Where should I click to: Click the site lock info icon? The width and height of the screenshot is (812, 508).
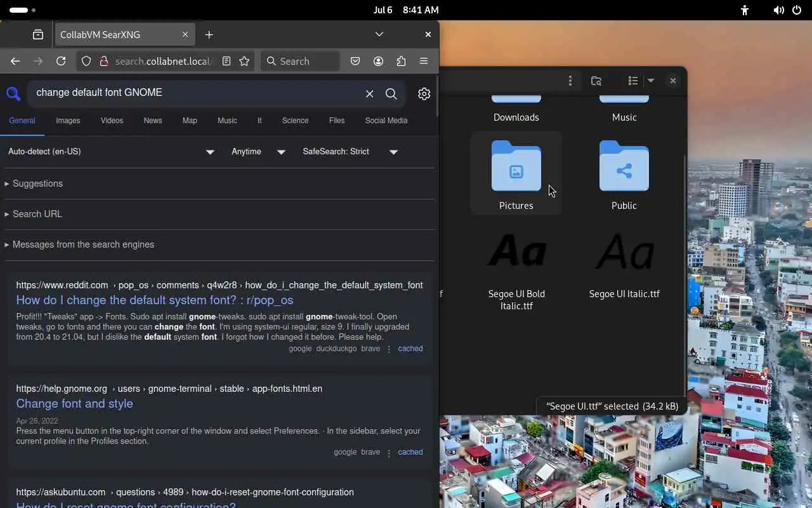[103, 61]
